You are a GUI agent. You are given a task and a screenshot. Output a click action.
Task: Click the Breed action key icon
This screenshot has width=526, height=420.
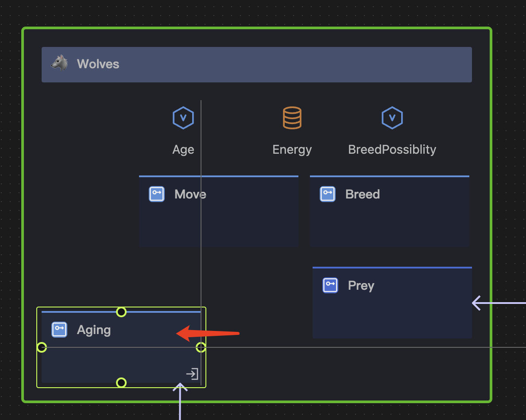[328, 194]
